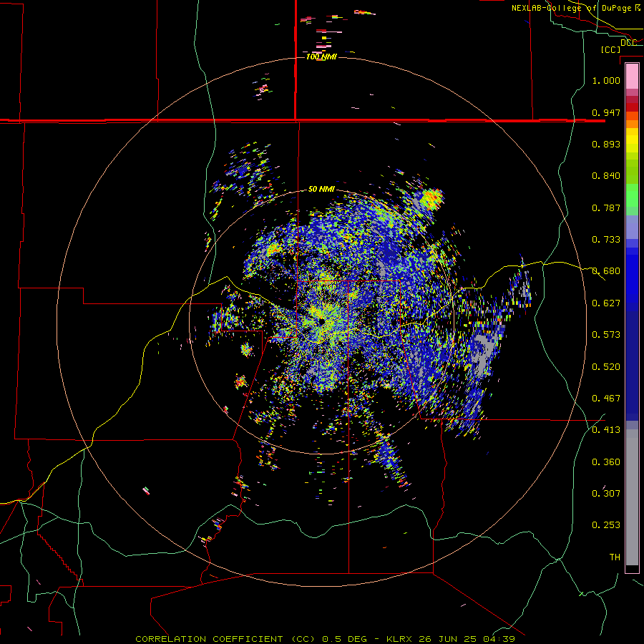Select the 0.520 legend value
Image resolution: width=644 pixels, height=644 pixels.
pyautogui.click(x=606, y=367)
